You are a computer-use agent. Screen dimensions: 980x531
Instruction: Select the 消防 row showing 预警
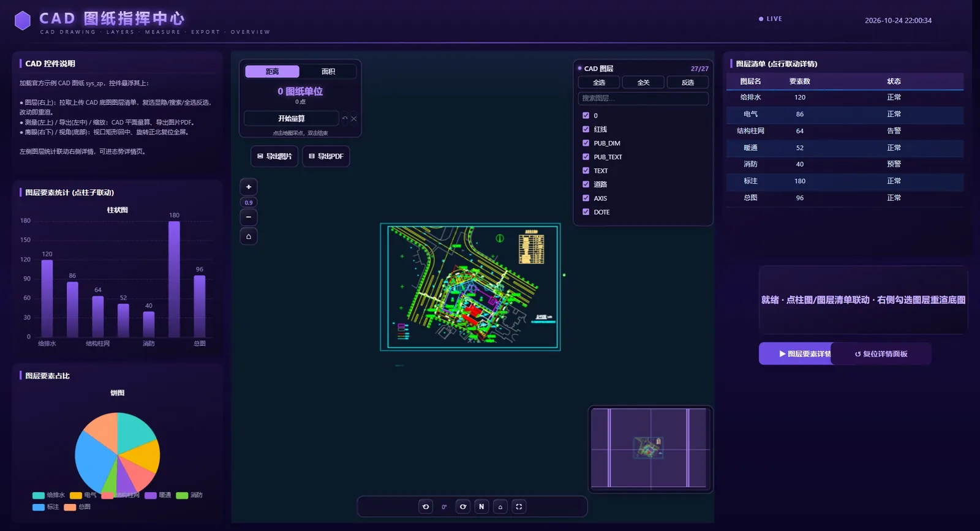(845, 164)
